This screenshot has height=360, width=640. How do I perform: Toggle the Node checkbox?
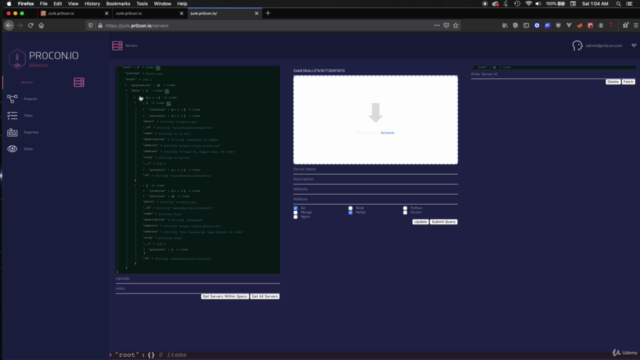(350, 208)
